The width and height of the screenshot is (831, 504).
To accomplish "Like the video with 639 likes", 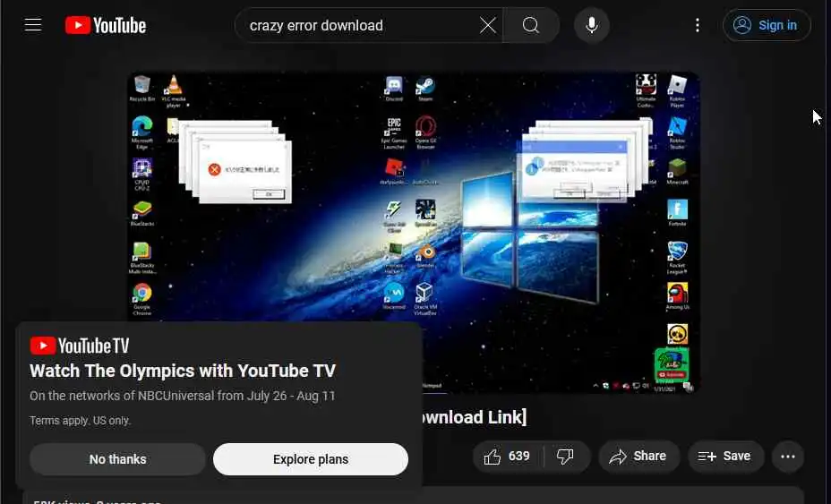I will click(507, 457).
